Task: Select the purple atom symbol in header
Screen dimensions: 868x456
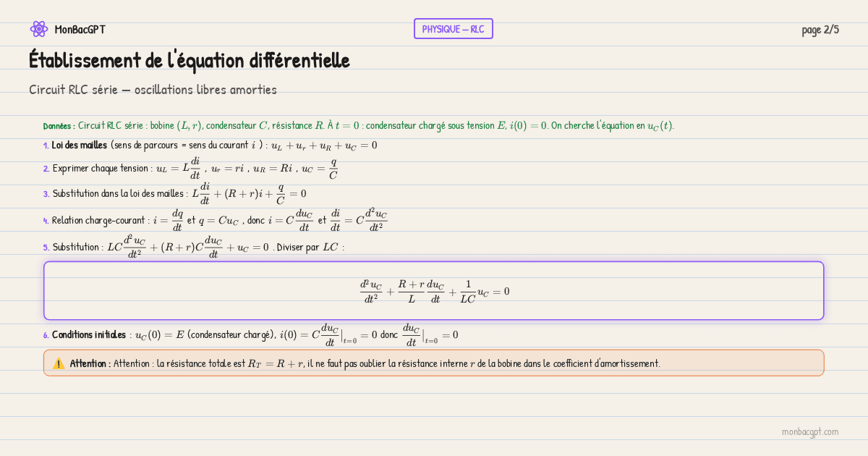Action: pyautogui.click(x=39, y=29)
